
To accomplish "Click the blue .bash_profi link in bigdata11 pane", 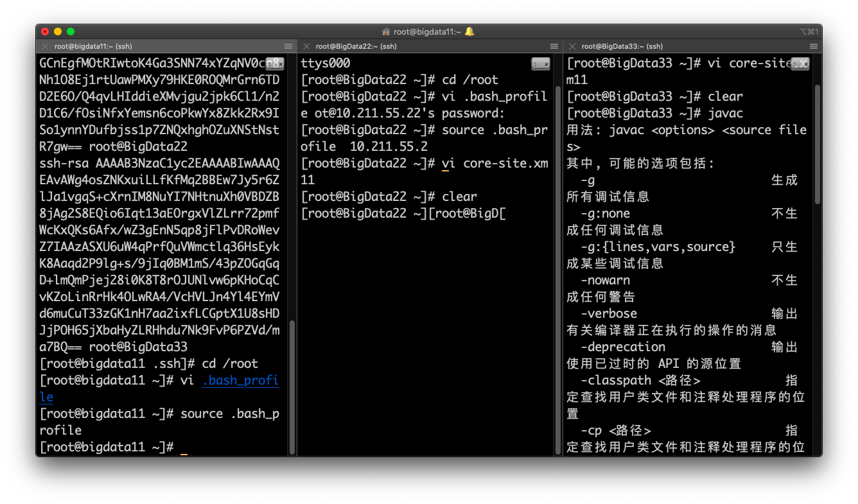I will pyautogui.click(x=241, y=380).
